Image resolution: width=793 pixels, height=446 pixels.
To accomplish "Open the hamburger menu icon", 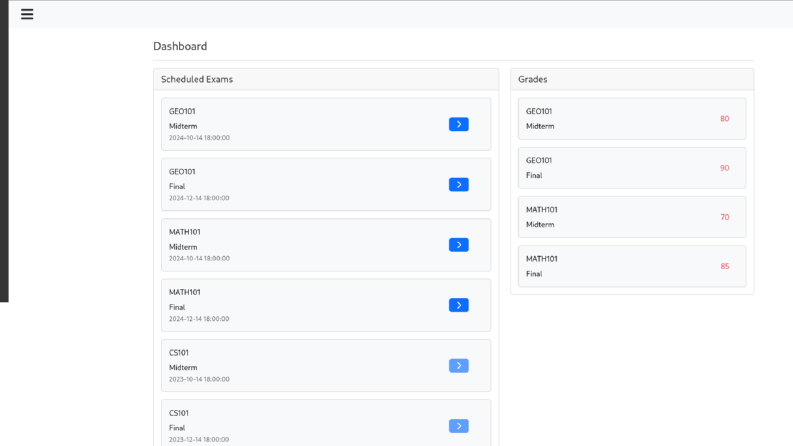I will click(27, 14).
